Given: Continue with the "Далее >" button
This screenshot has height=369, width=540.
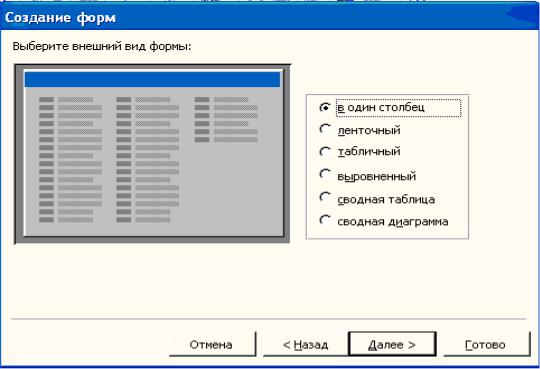Looking at the screenshot, I should click(392, 344).
